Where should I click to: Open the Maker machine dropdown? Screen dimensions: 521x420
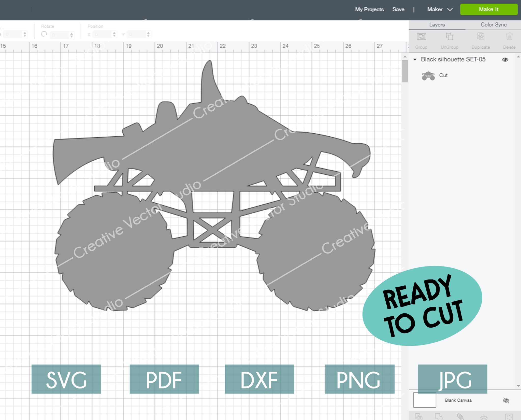(440, 9)
